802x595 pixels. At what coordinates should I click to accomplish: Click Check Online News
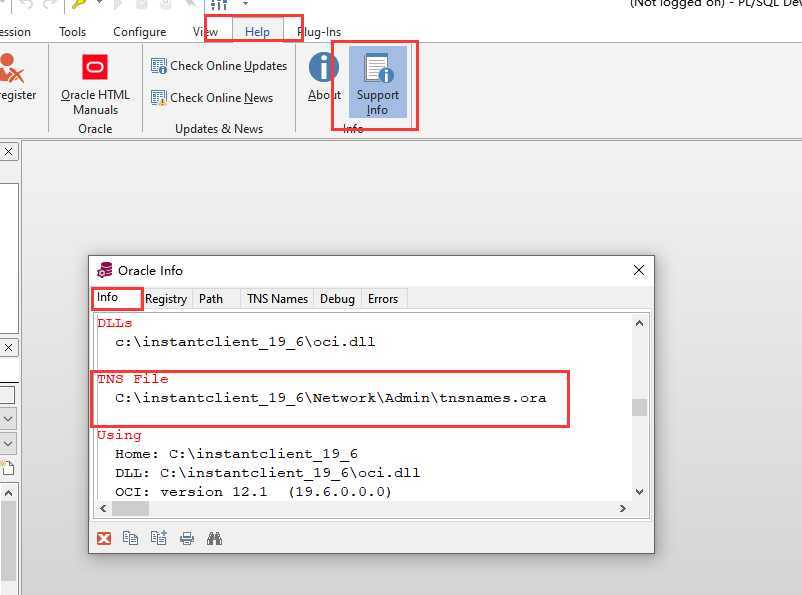tap(212, 98)
